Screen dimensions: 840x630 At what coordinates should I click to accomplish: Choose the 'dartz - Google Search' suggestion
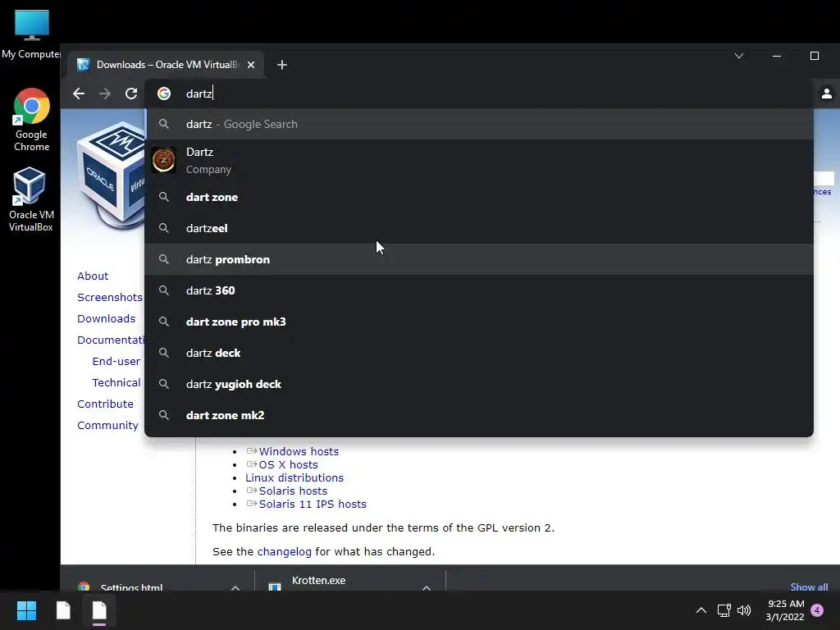479,125
